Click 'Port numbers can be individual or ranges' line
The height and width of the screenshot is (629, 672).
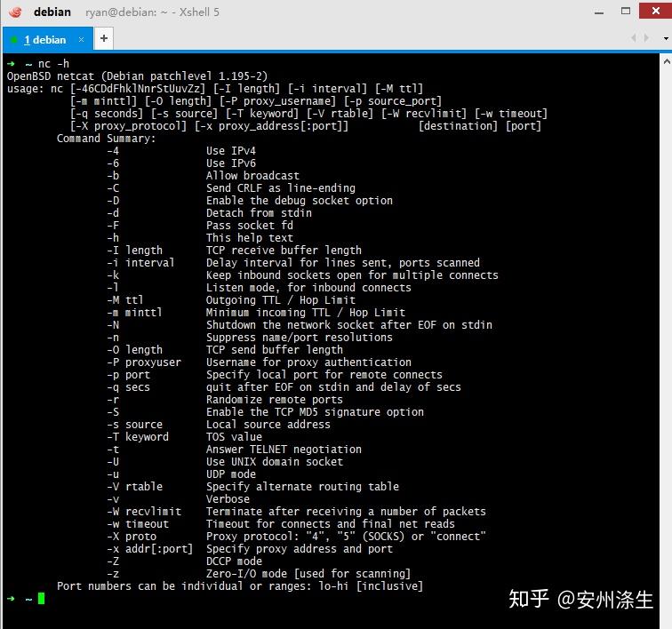click(x=240, y=585)
